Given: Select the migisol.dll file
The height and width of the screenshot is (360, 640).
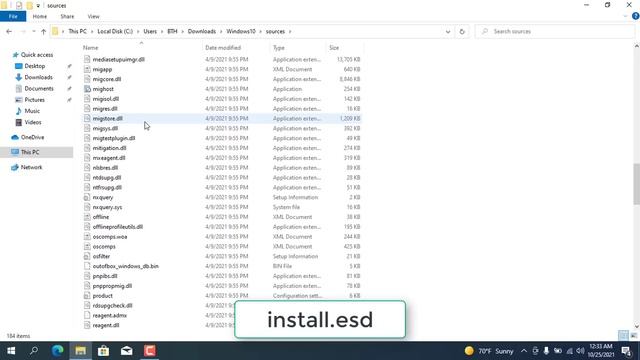Looking at the screenshot, I should pyautogui.click(x=106, y=99).
